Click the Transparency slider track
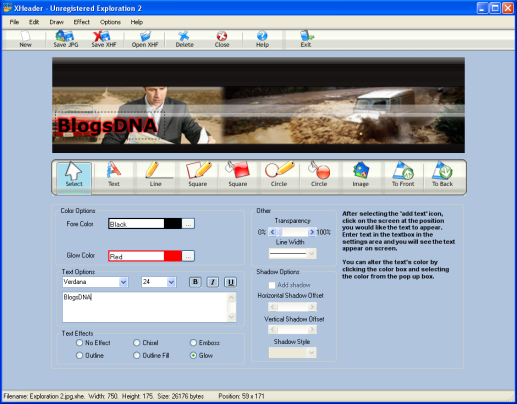 (x=292, y=232)
